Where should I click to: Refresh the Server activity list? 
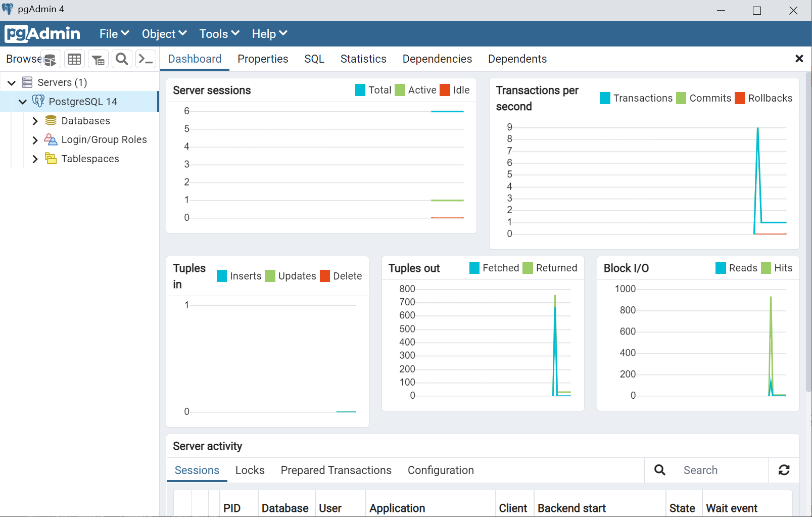[x=784, y=470]
